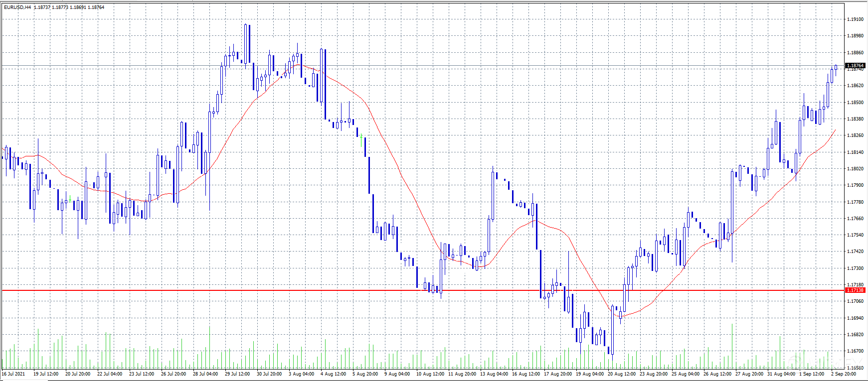Click the 1.18980 price scale label
The image size is (868, 381).
855,36
